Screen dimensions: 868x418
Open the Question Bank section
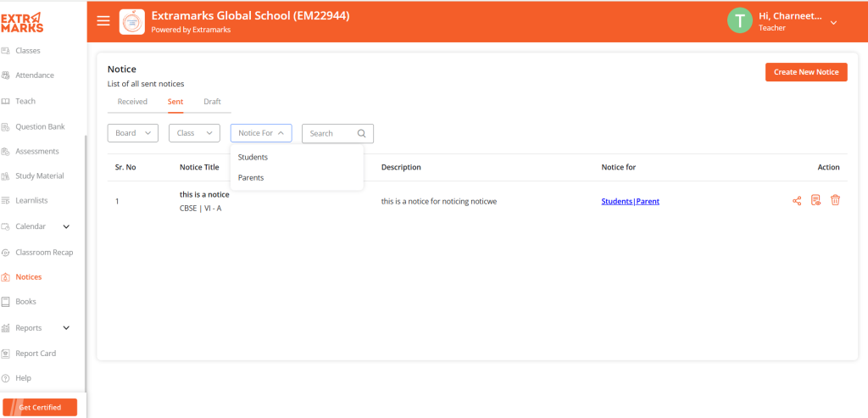pyautogui.click(x=40, y=127)
